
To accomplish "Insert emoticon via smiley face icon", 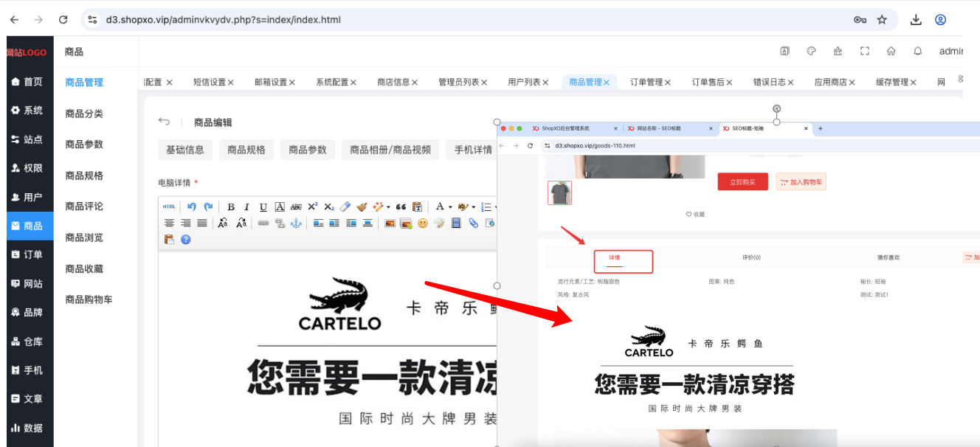I will click(x=423, y=223).
